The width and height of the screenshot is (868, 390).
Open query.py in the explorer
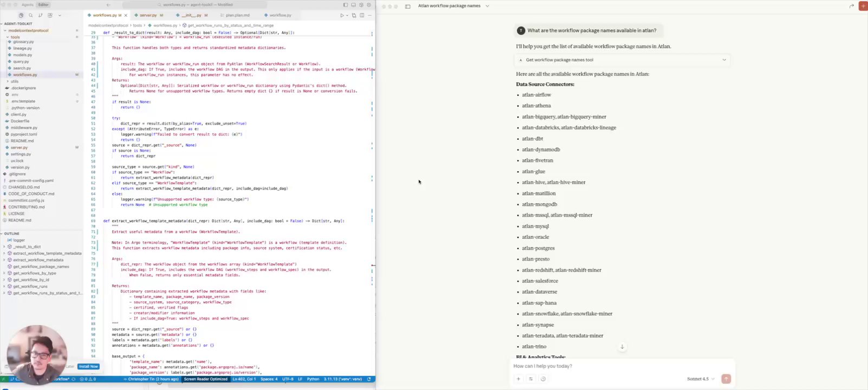click(x=21, y=61)
